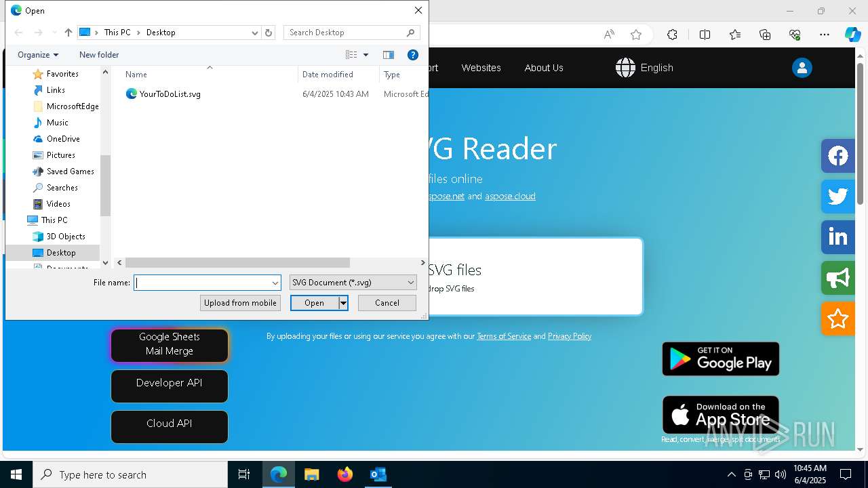Click the horizontal scrollbar in file list
This screenshot has width=868, height=488.
pos(237,262)
